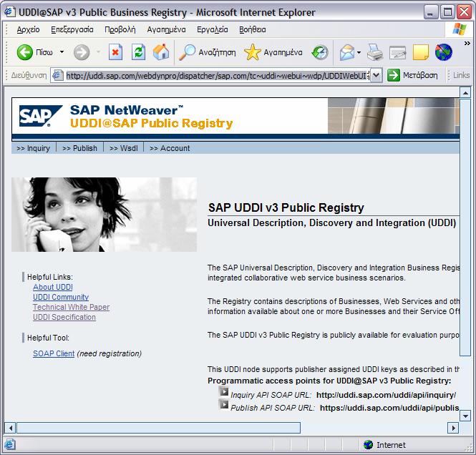476x455 pixels.
Task: Open the Βοήθεια menu
Action: (252, 29)
